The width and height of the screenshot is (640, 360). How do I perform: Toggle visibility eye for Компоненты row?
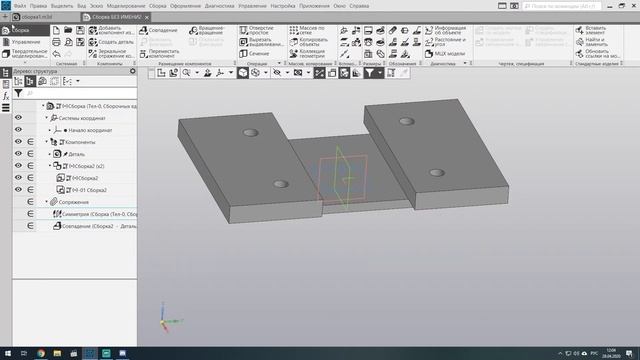pyautogui.click(x=18, y=142)
